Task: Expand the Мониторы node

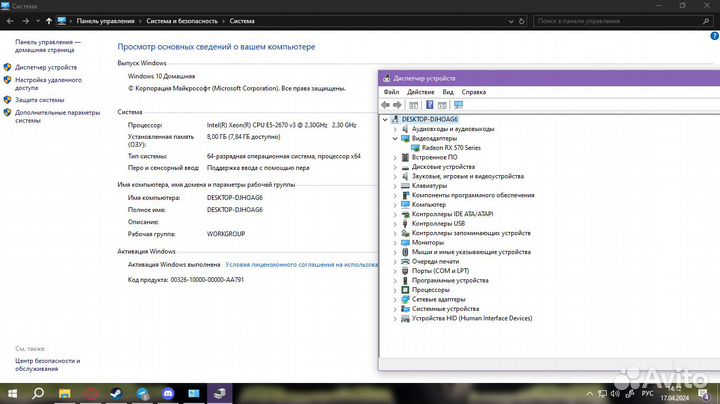Action: tap(395, 242)
